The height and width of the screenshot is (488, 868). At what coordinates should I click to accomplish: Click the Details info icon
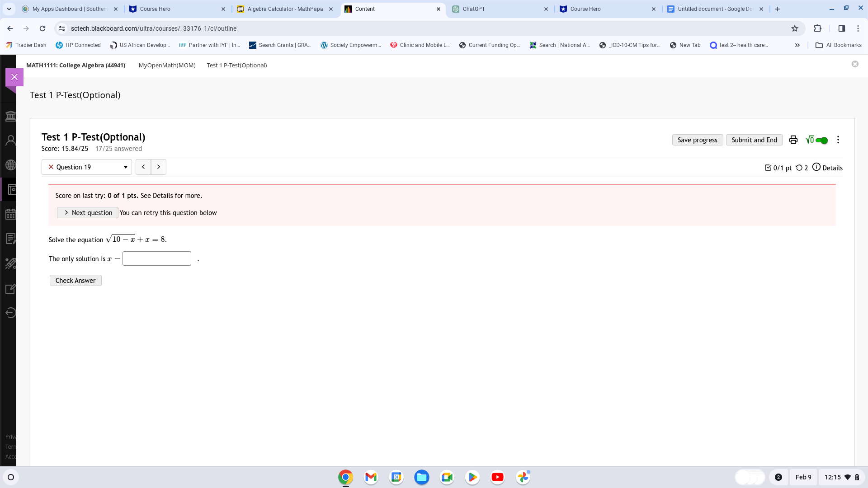coord(816,167)
